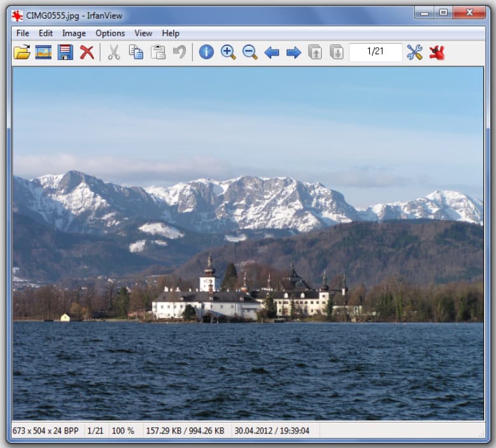Click the red X Delete icon
496x448 pixels.
[x=87, y=52]
